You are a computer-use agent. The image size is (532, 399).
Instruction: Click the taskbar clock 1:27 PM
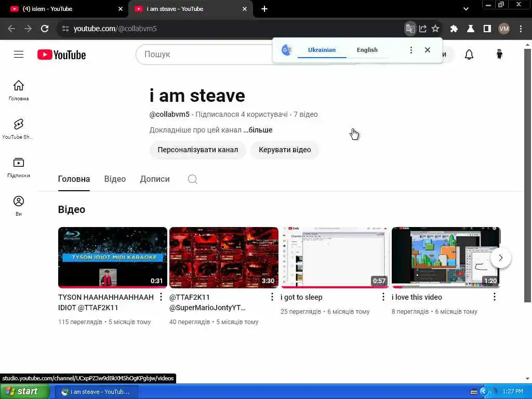pos(513,392)
